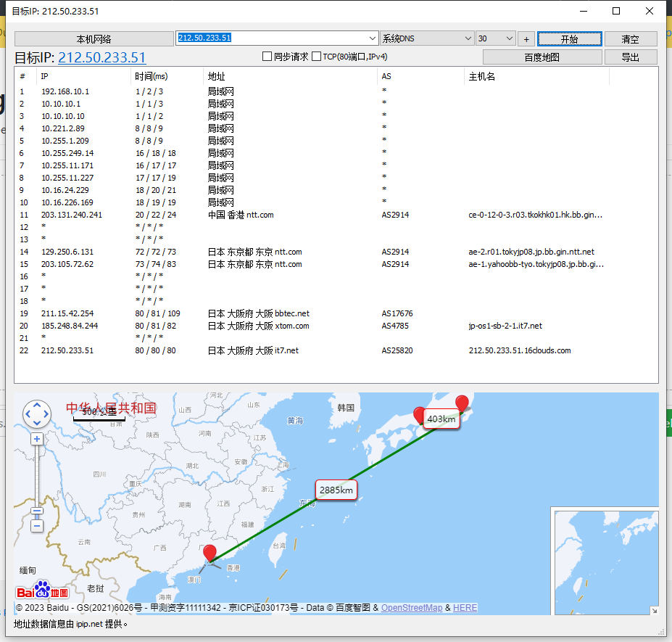The height and width of the screenshot is (642, 672).
Task: Click the red map marker near Hong Kong
Action: tap(210, 553)
